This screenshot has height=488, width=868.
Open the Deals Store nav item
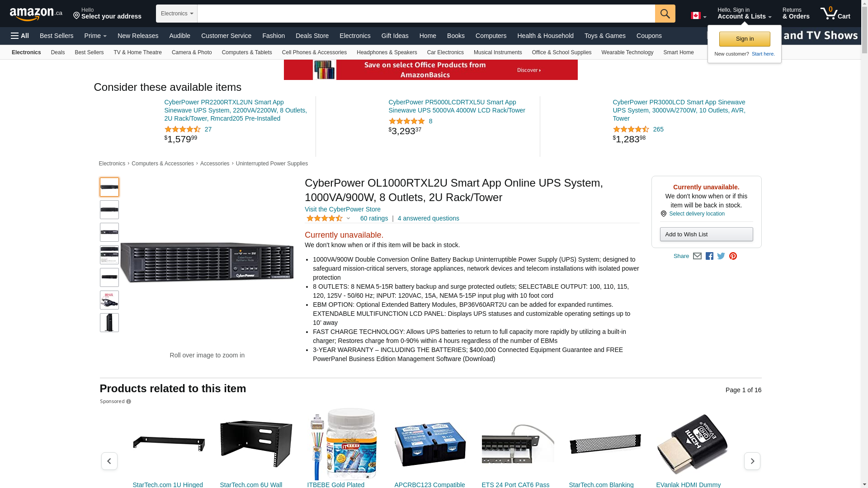point(312,36)
